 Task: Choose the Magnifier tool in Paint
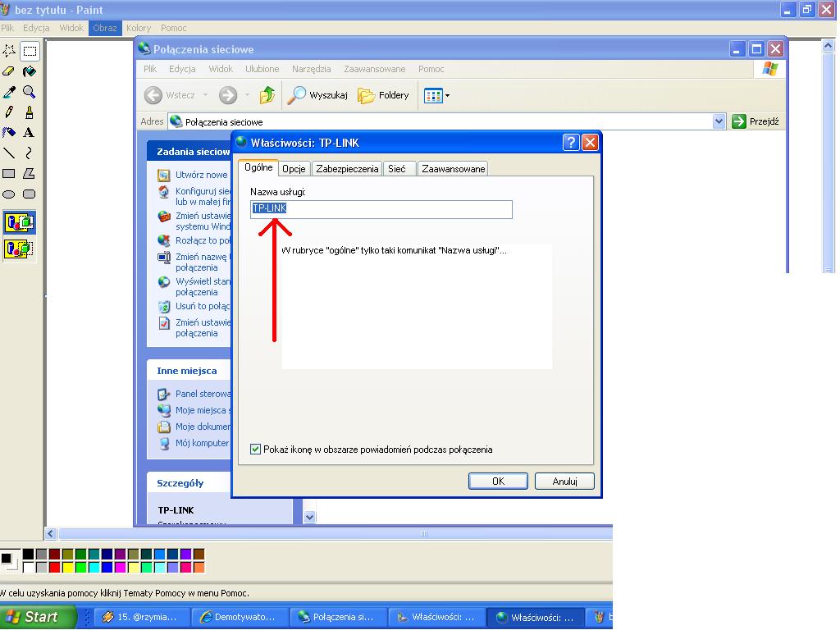tap(30, 92)
